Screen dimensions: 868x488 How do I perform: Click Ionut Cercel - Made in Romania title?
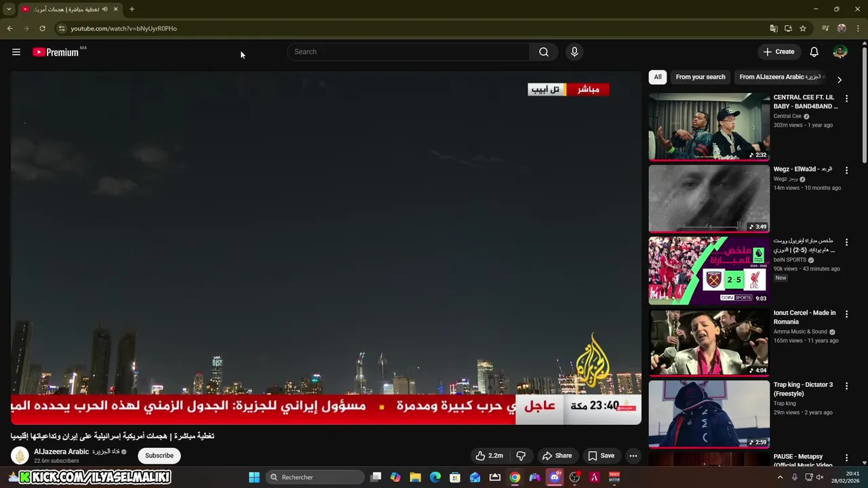[804, 317]
